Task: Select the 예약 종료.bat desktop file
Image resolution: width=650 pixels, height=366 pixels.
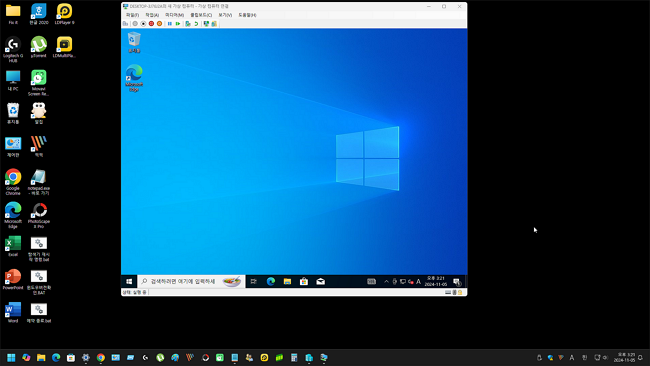Action: (x=39, y=313)
